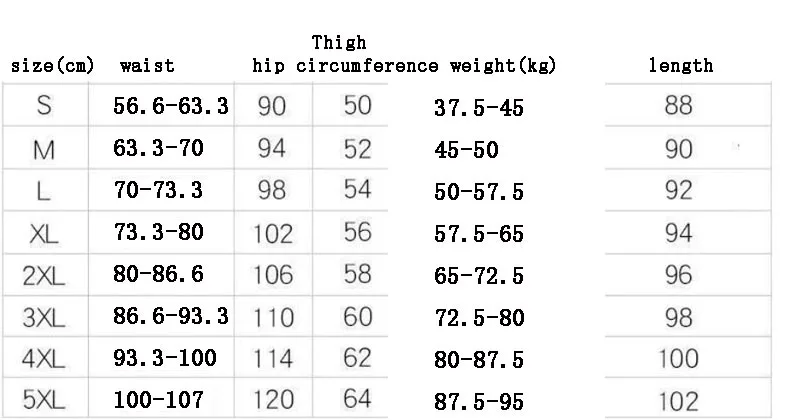Click the 5XL size row label
This screenshot has height=420, width=800.
tap(43, 401)
